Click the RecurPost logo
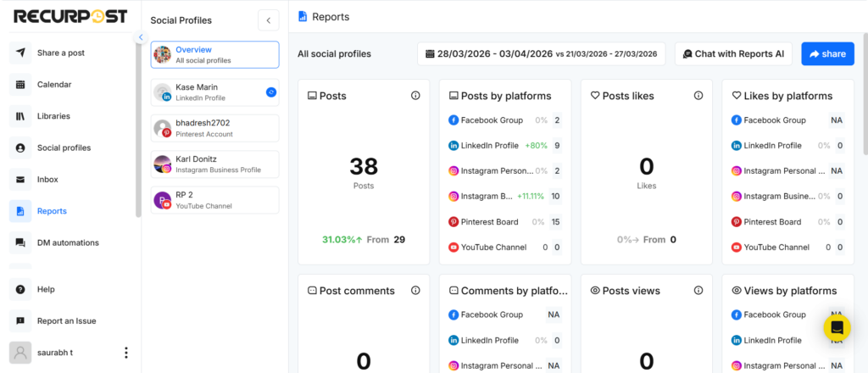This screenshot has width=868, height=373. (70, 17)
